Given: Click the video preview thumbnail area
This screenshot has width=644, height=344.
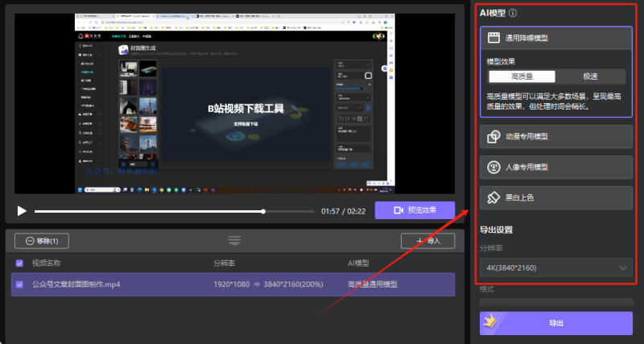Looking at the screenshot, I should (x=234, y=104).
